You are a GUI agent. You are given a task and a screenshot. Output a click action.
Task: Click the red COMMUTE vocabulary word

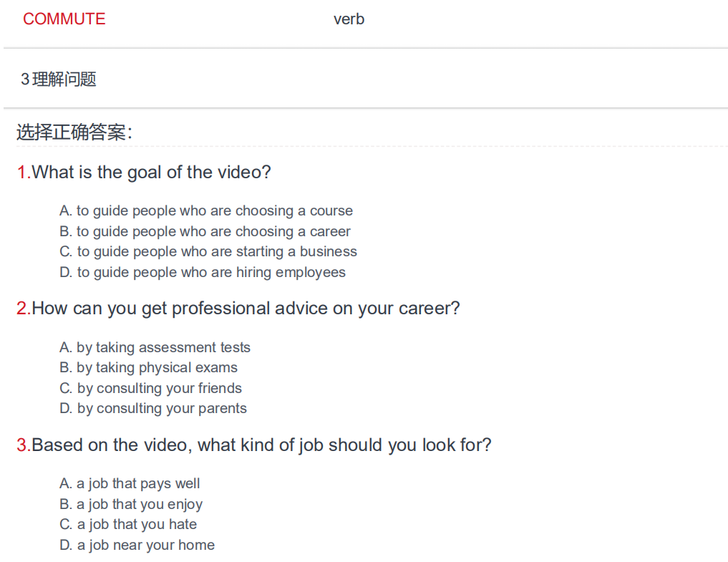(x=64, y=19)
